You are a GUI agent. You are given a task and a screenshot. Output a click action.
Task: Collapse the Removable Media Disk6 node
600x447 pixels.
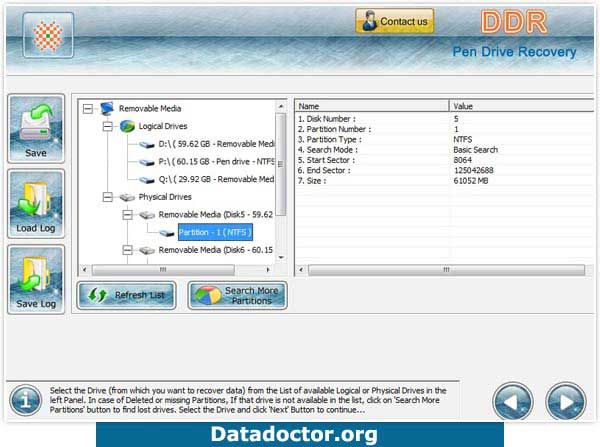(x=127, y=250)
